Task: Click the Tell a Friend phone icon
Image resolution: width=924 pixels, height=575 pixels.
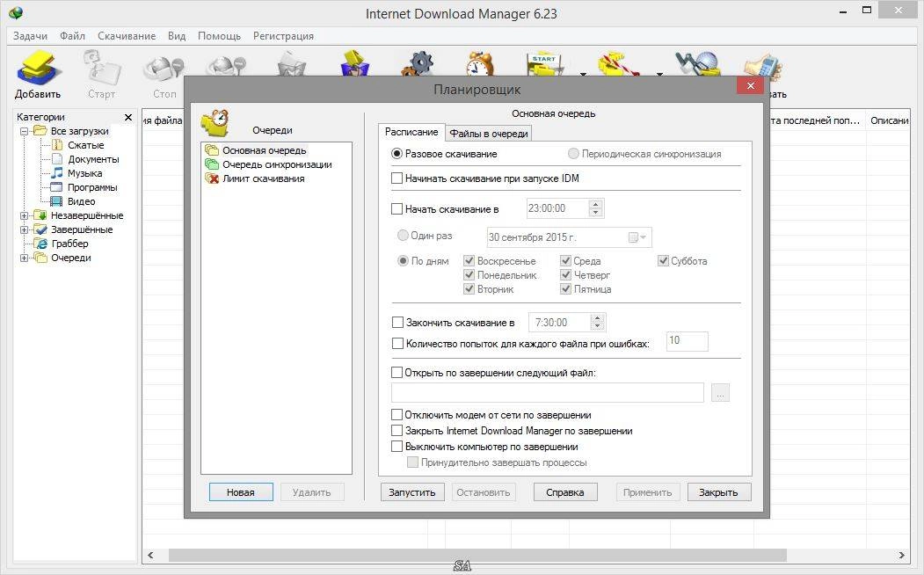Action: click(762, 65)
